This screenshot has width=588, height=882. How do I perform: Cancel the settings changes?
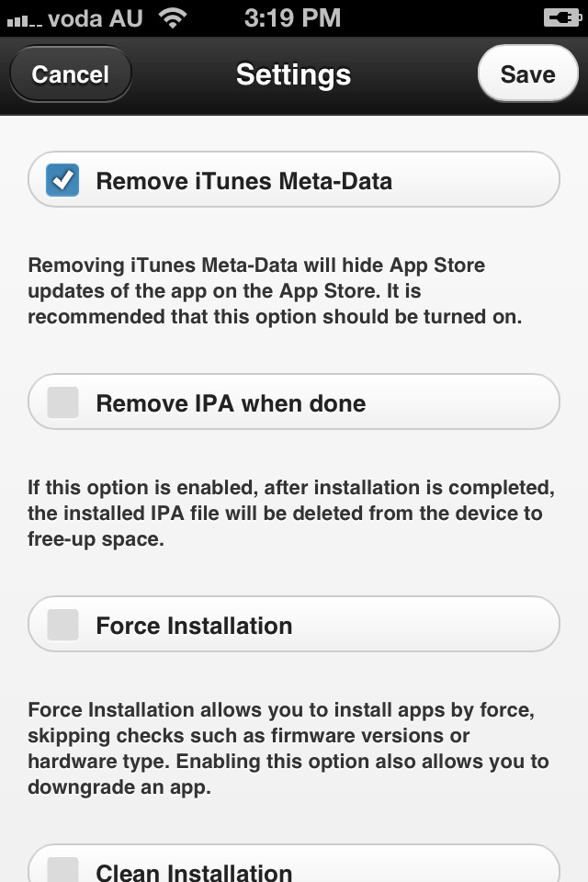[71, 74]
